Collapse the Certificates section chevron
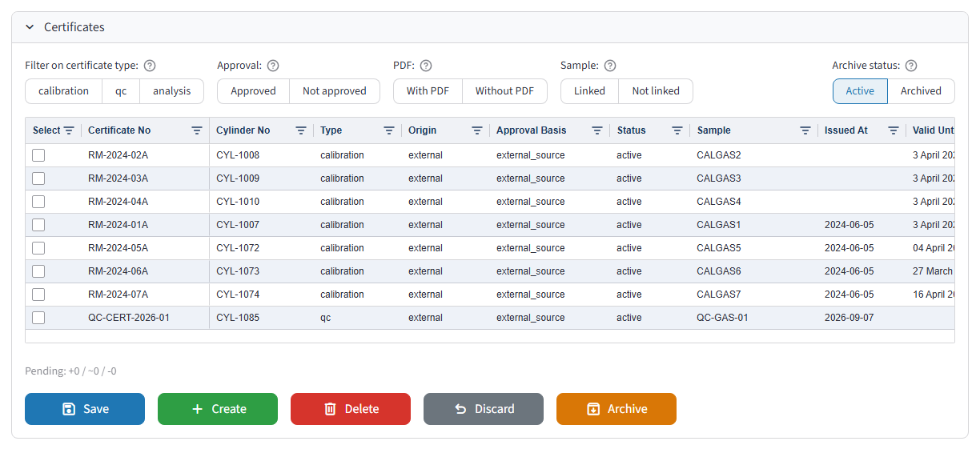This screenshot has width=980, height=449. (x=30, y=27)
